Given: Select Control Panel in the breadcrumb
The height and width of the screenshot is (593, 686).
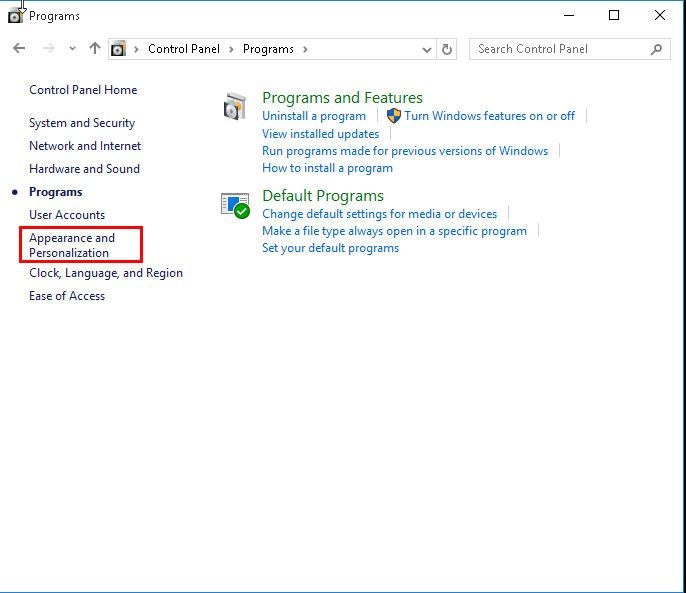Looking at the screenshot, I should [x=184, y=49].
